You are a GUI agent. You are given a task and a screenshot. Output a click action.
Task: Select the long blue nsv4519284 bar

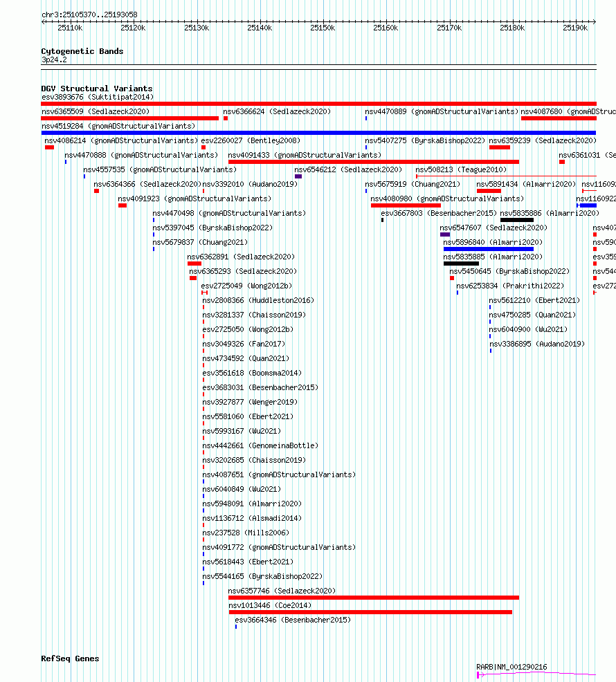pyautogui.click(x=318, y=133)
